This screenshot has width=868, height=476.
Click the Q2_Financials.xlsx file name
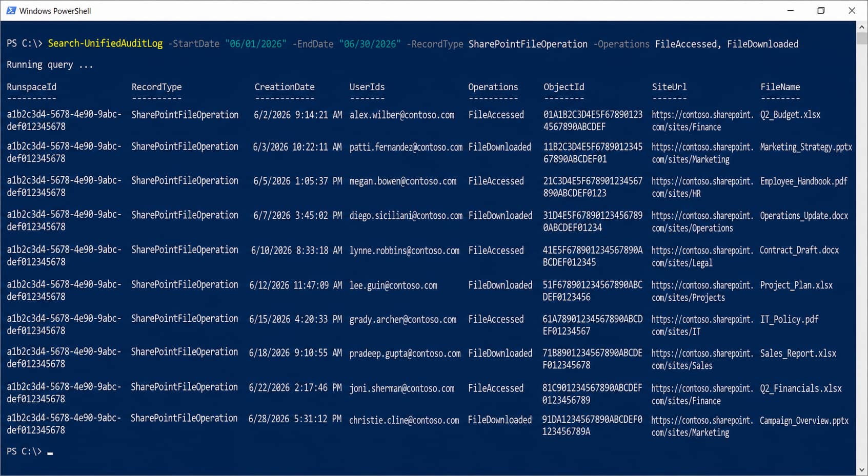(x=801, y=388)
